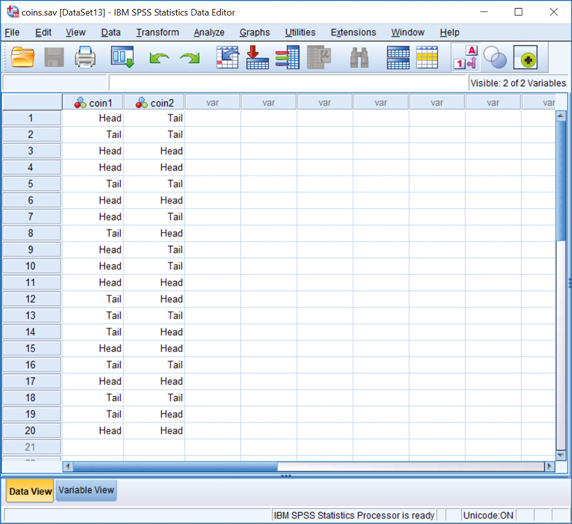The image size is (572, 524).
Task: Click the Go to variable icon
Action: point(258,57)
